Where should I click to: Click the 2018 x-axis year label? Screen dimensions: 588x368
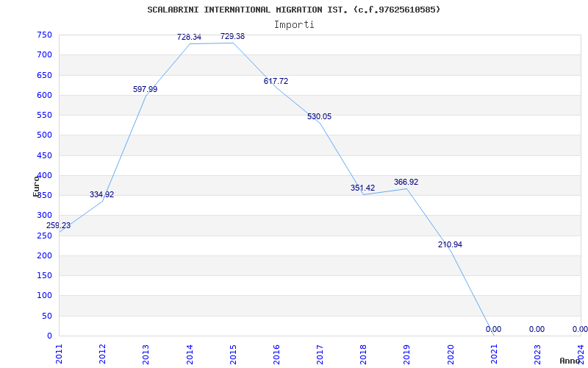click(x=363, y=355)
